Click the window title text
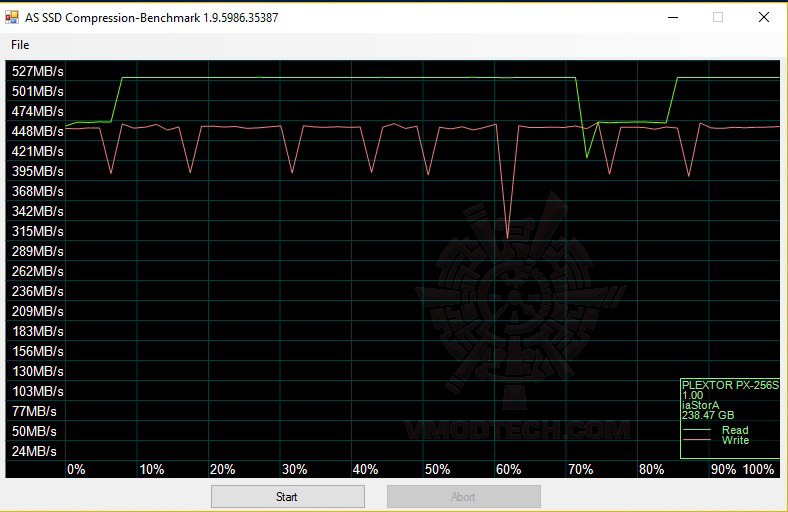 click(x=151, y=18)
